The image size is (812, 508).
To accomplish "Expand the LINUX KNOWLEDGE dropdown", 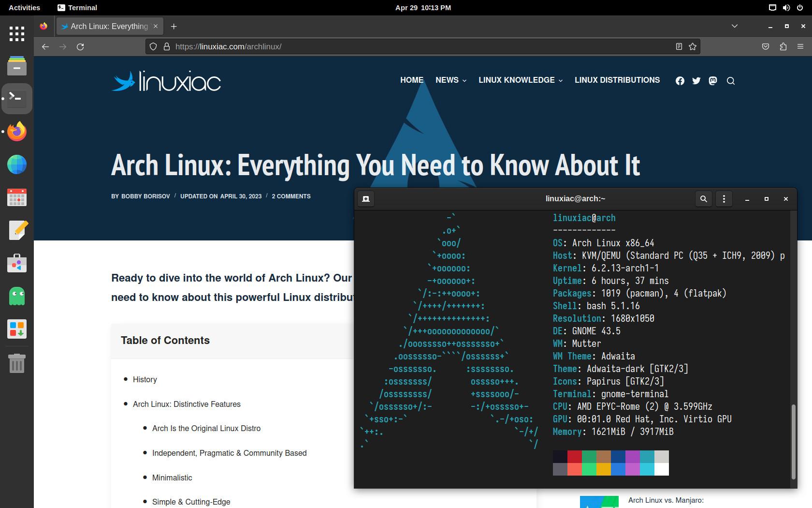I will (x=520, y=80).
